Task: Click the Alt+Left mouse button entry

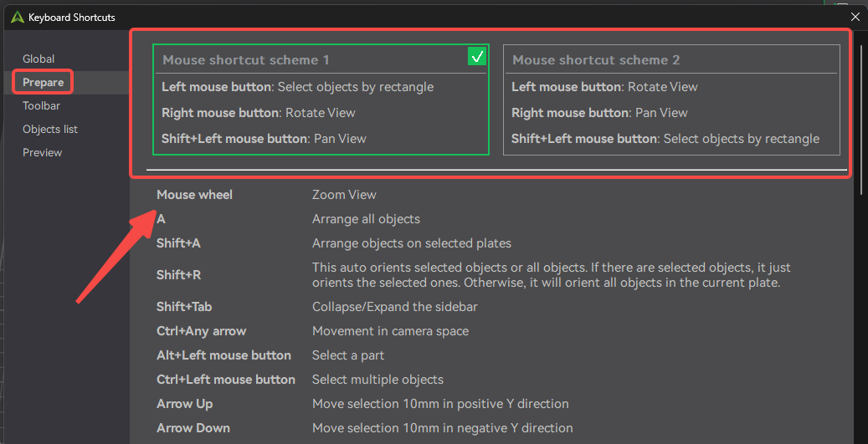Action: click(x=223, y=355)
